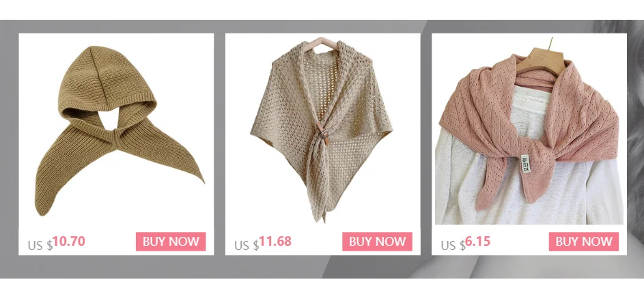Click the leather buckle on the beige shawl

pyautogui.click(x=322, y=134)
